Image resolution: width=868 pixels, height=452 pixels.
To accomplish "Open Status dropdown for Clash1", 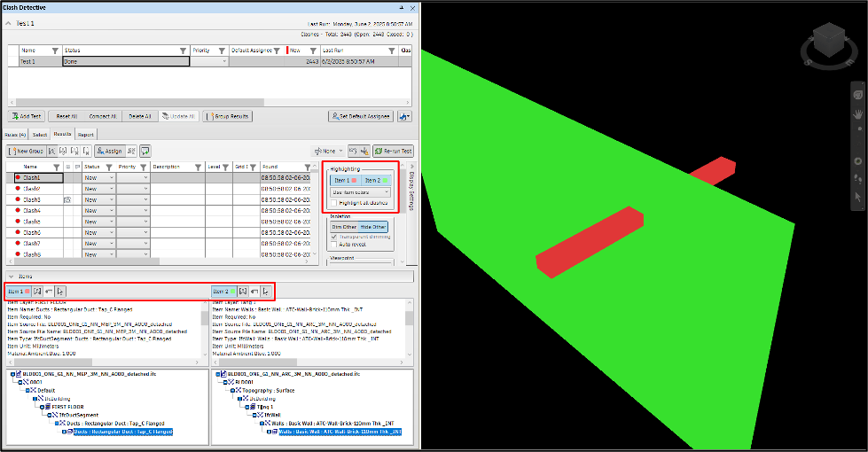I will click(112, 177).
